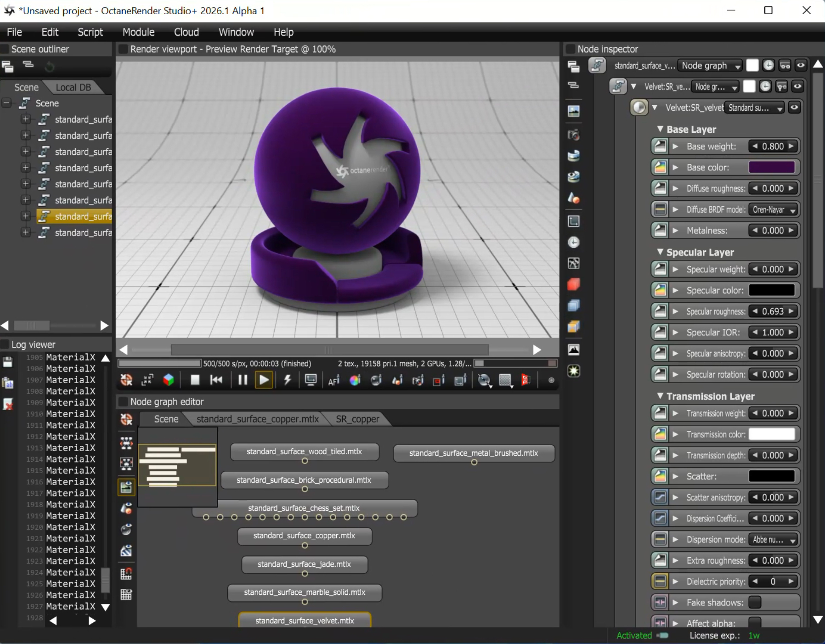825x644 pixels.
Task: Select the white balance picker color wheel icon
Action: pos(355,380)
